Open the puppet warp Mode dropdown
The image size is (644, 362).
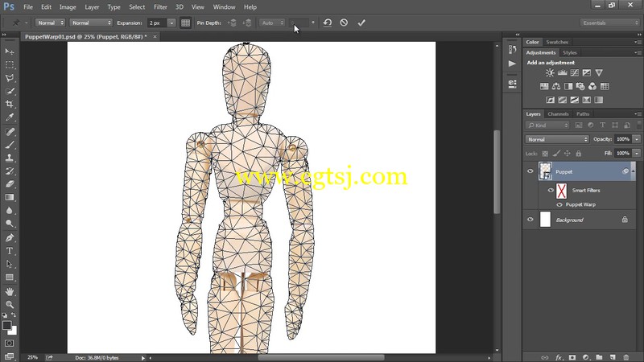[x=51, y=23]
